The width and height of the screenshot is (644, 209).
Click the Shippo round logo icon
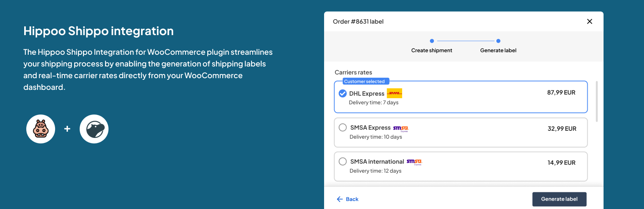tap(94, 129)
